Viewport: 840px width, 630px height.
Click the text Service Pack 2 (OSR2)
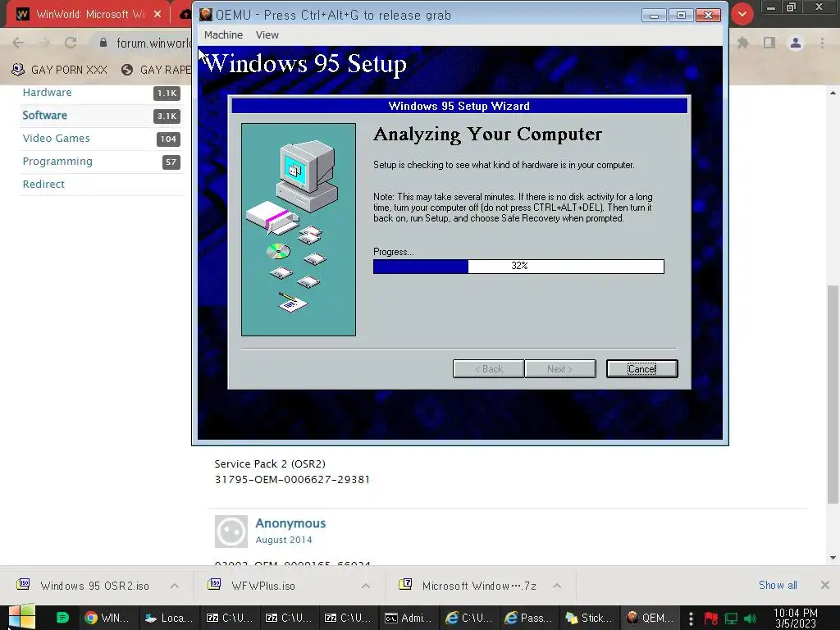[270, 464]
